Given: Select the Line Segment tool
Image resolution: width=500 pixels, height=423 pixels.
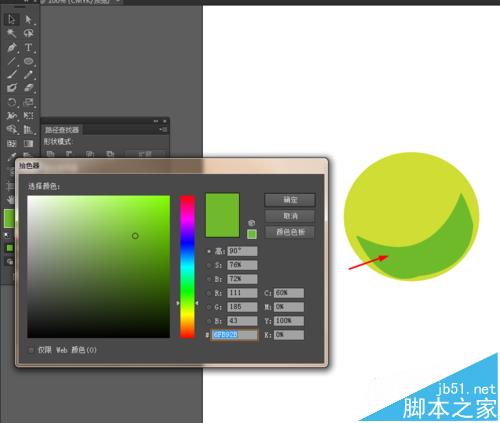Looking at the screenshot, I should [11, 61].
